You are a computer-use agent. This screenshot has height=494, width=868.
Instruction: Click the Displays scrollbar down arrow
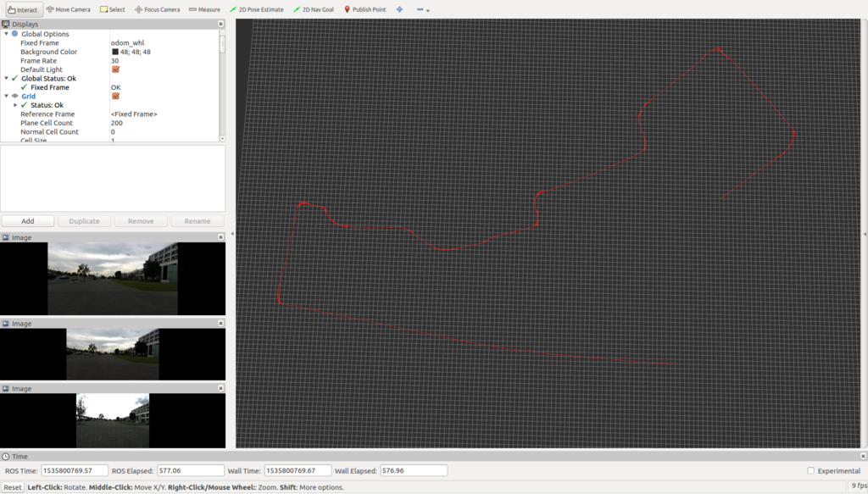[223, 138]
